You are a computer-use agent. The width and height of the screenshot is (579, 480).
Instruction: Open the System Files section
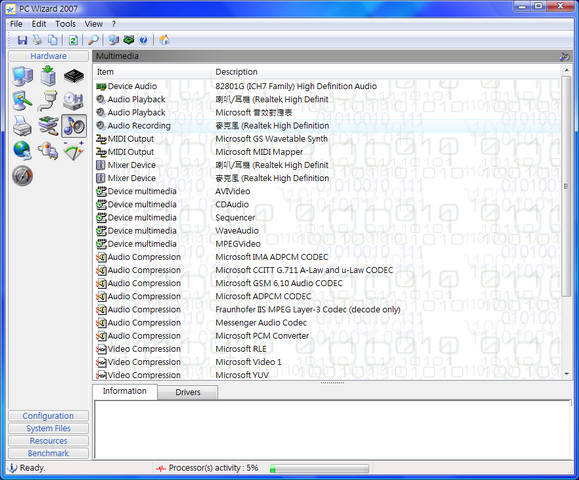pyautogui.click(x=48, y=428)
